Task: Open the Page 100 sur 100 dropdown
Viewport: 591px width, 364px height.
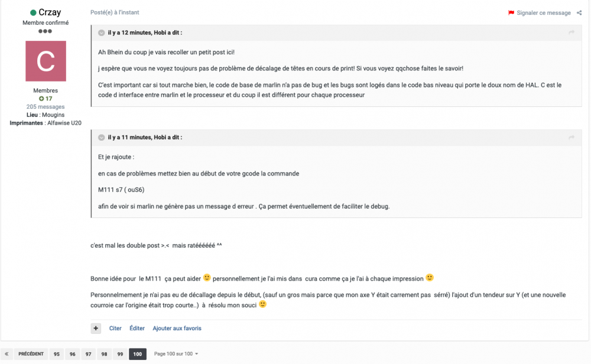Action: pyautogui.click(x=176, y=354)
